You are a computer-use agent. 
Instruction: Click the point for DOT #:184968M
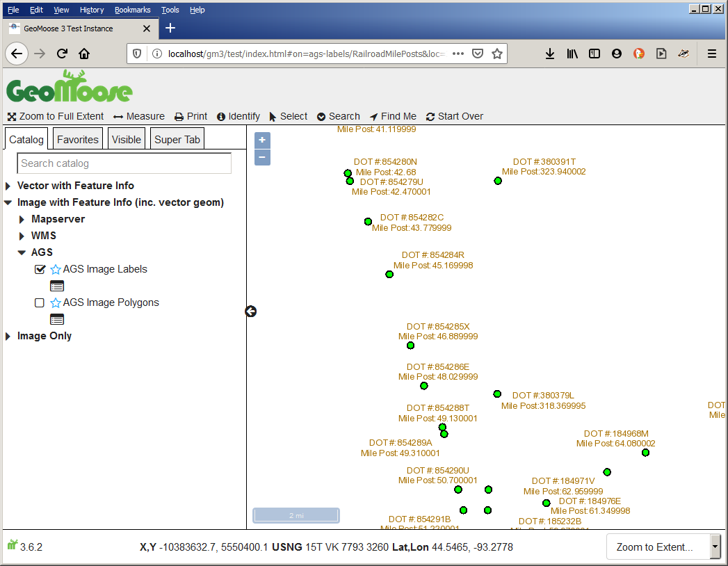[645, 453]
